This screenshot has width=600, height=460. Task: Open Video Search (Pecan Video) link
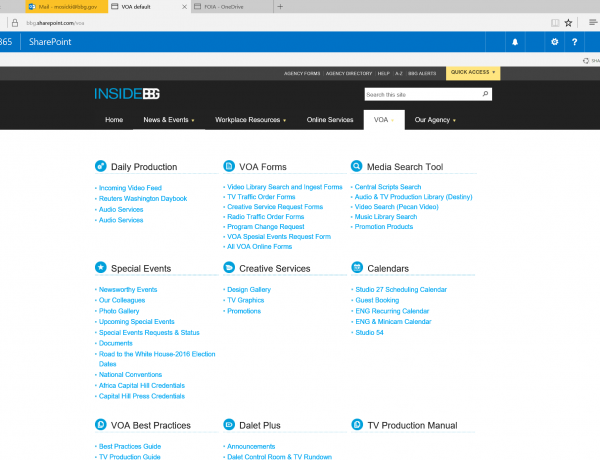pos(396,207)
